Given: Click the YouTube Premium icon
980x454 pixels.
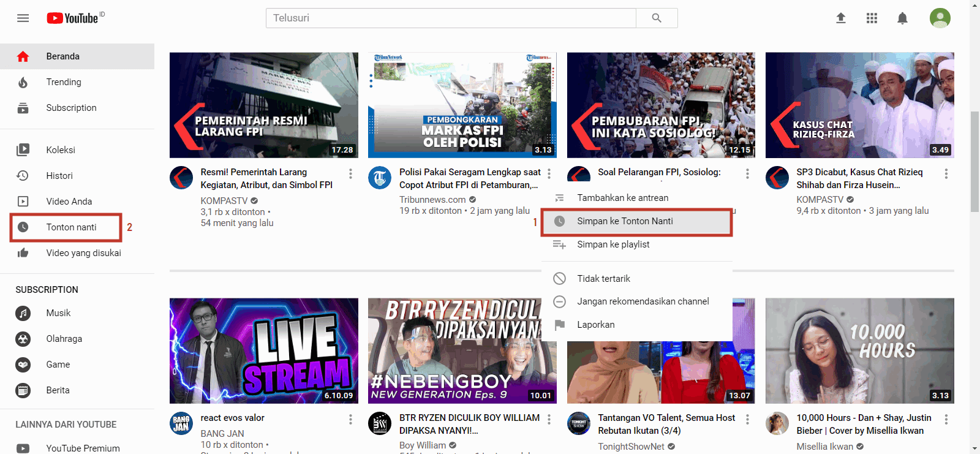Looking at the screenshot, I should [23, 448].
